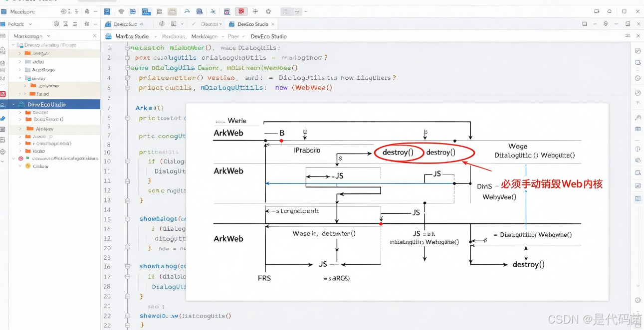Click the tan-highlighted icon in the top toolbar
This screenshot has width=644, height=330.
coord(172,11)
